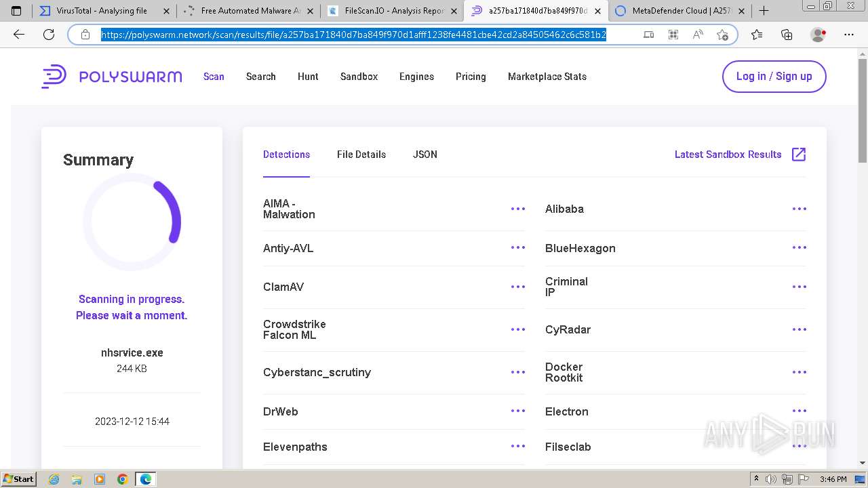
Task: Open the extensions grid icon in address bar
Action: point(673,35)
